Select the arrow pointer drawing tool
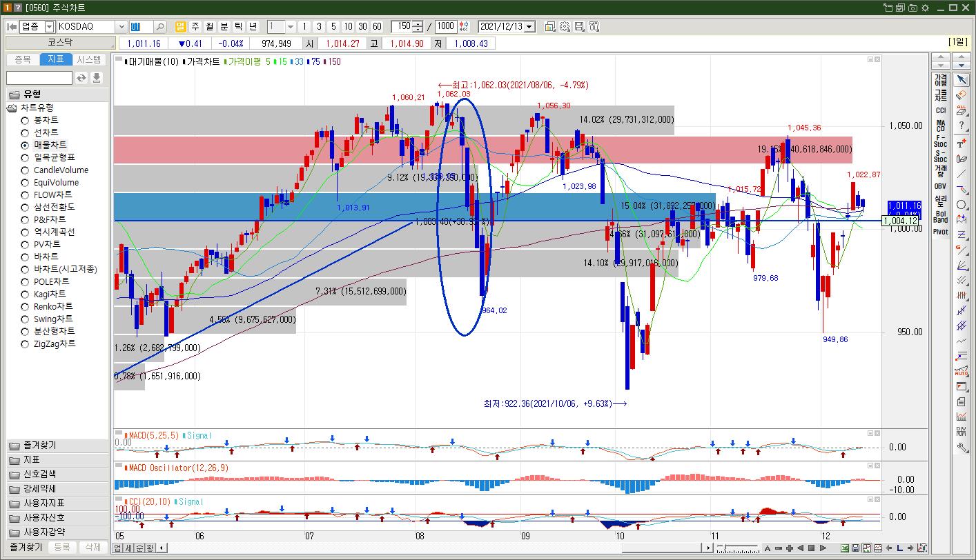The width and height of the screenshot is (976, 560). click(x=961, y=81)
